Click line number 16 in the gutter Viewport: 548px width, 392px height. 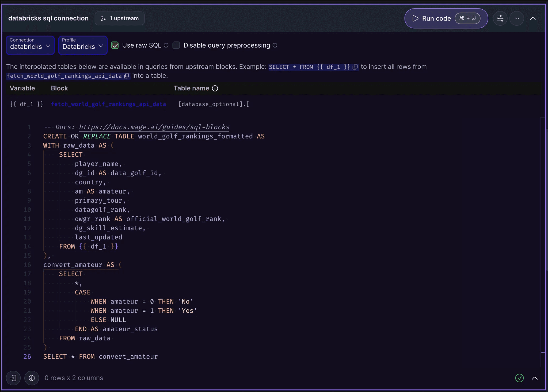tap(27, 265)
